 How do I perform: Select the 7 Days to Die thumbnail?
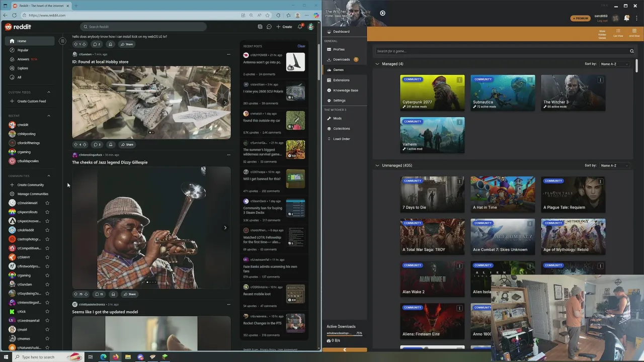tap(432, 194)
